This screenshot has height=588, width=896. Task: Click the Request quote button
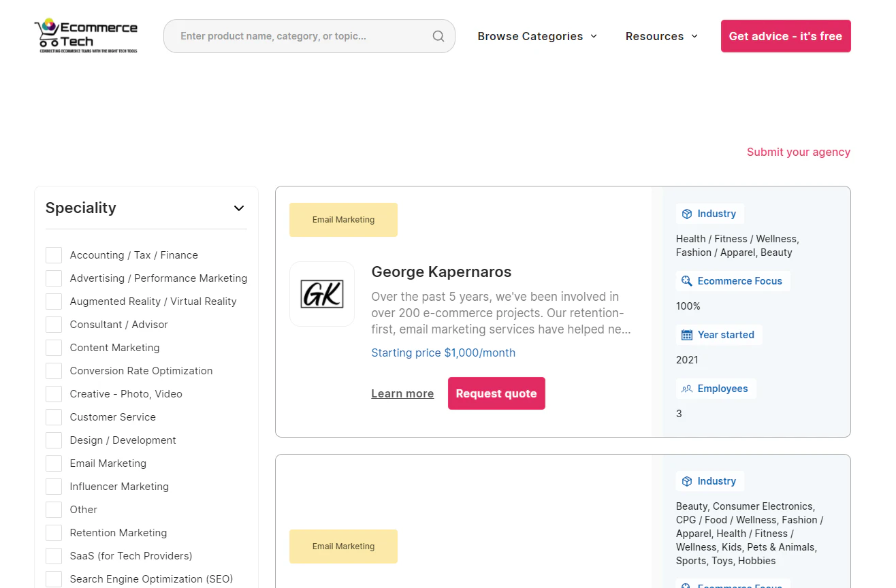click(496, 393)
